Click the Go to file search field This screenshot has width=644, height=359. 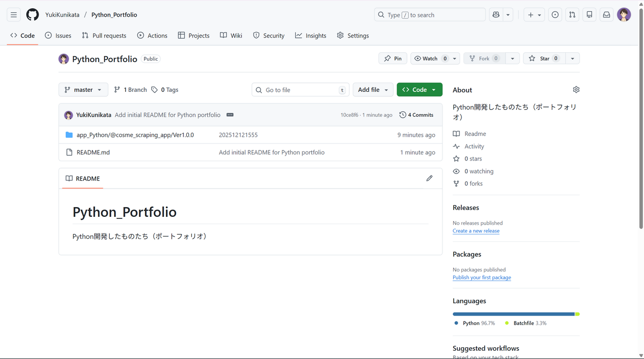[301, 90]
